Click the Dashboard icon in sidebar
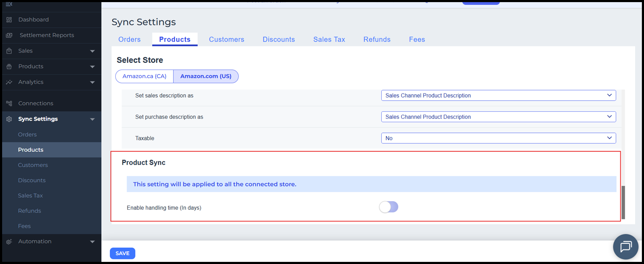 click(x=9, y=20)
